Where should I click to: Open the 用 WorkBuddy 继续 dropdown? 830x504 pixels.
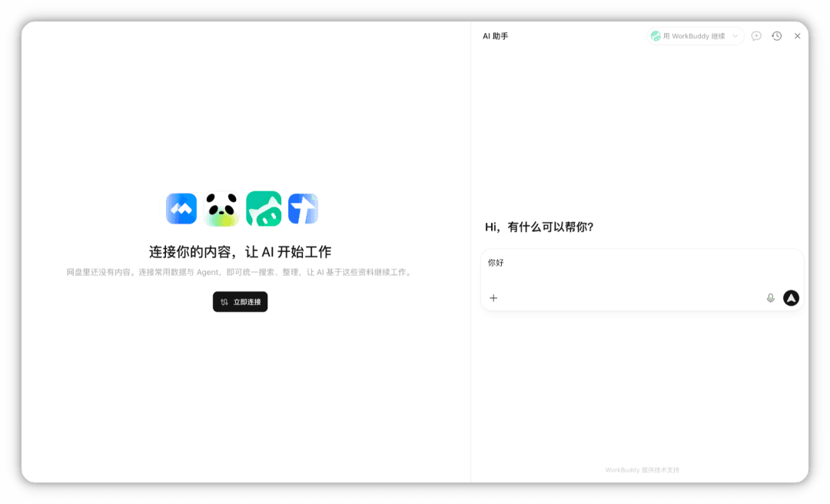coord(695,36)
